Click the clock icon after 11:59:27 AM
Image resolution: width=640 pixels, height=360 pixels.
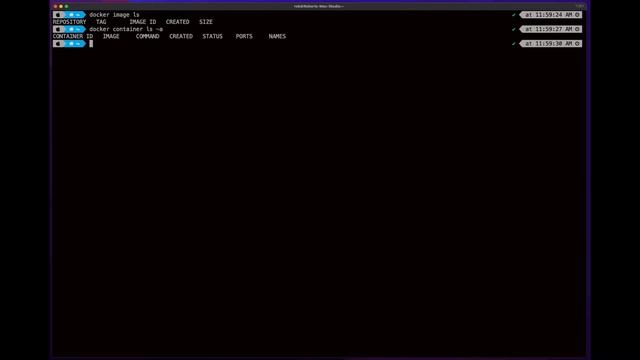577,29
